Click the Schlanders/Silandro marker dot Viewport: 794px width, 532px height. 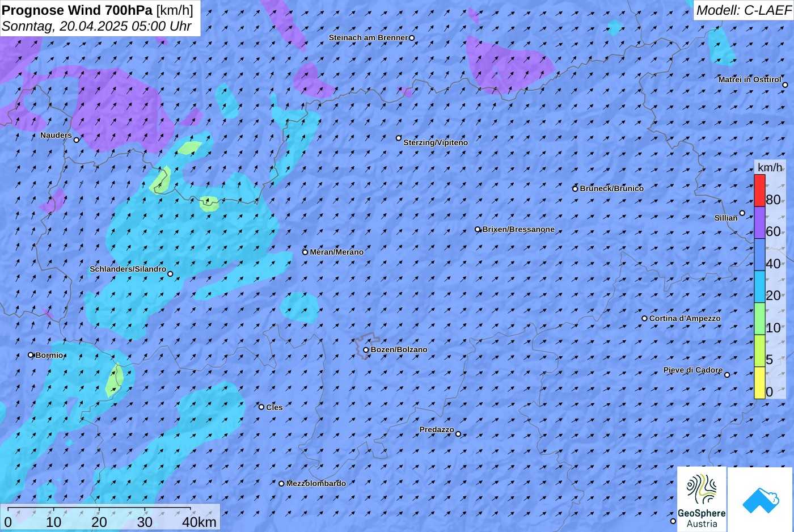click(170, 274)
